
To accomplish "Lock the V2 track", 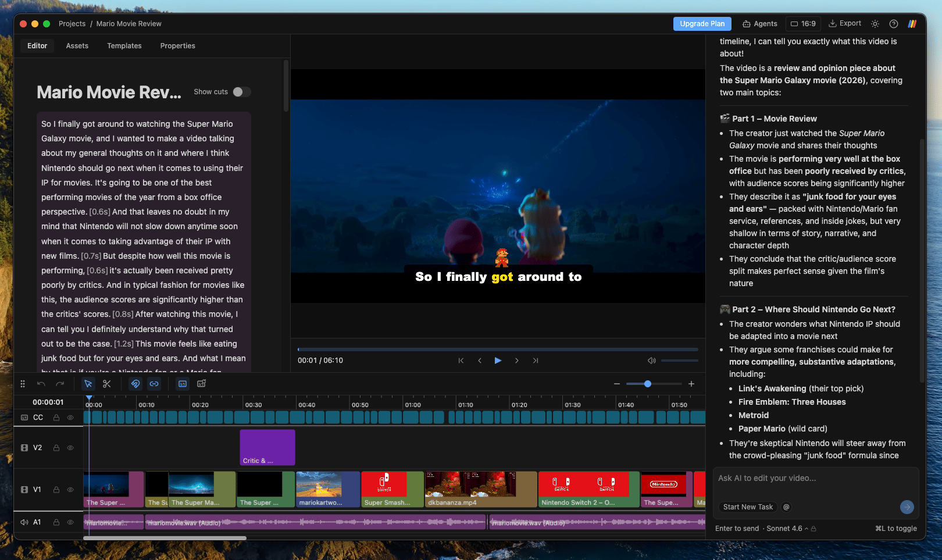I will tap(56, 448).
